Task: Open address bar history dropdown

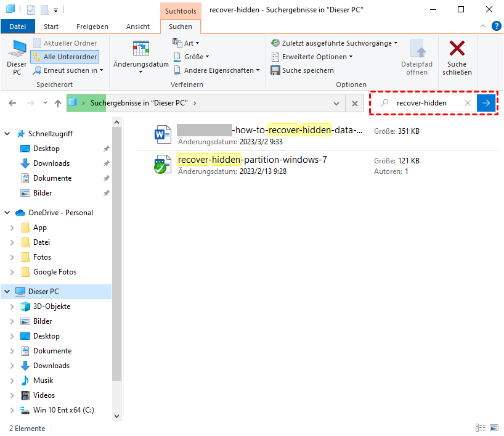Action: coord(336,103)
